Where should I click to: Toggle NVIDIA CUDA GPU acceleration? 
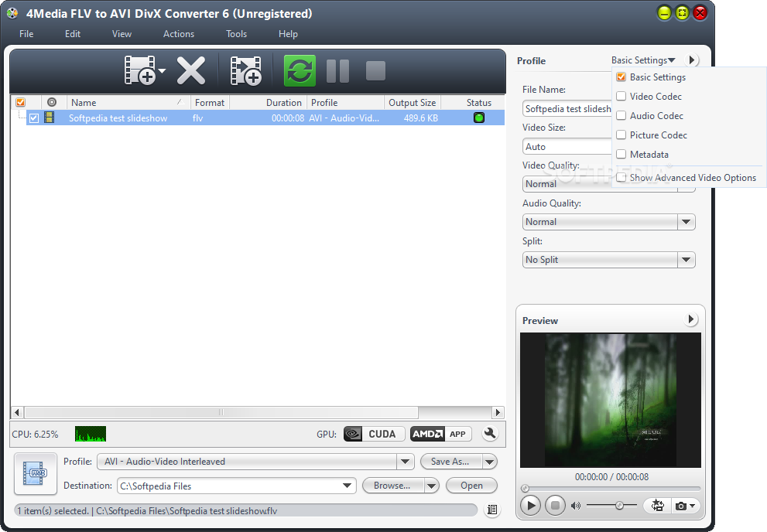tap(374, 434)
